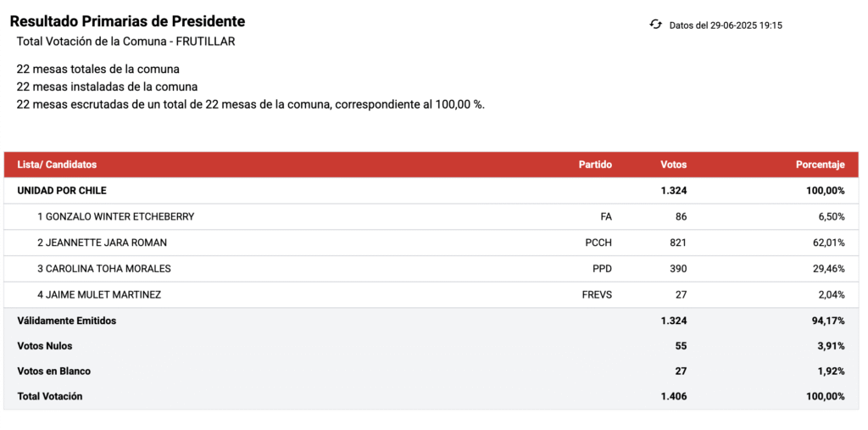Click the refresh data icon
This screenshot has width=868, height=430.
tap(656, 25)
